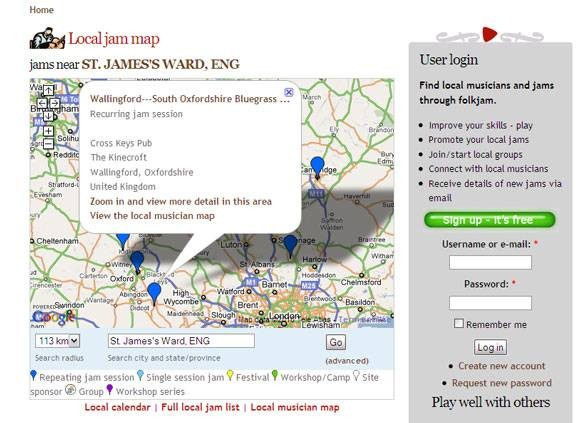Image resolution: width=580 pixels, height=423 pixels.
Task: Open the Create new account link
Action: click(x=502, y=366)
